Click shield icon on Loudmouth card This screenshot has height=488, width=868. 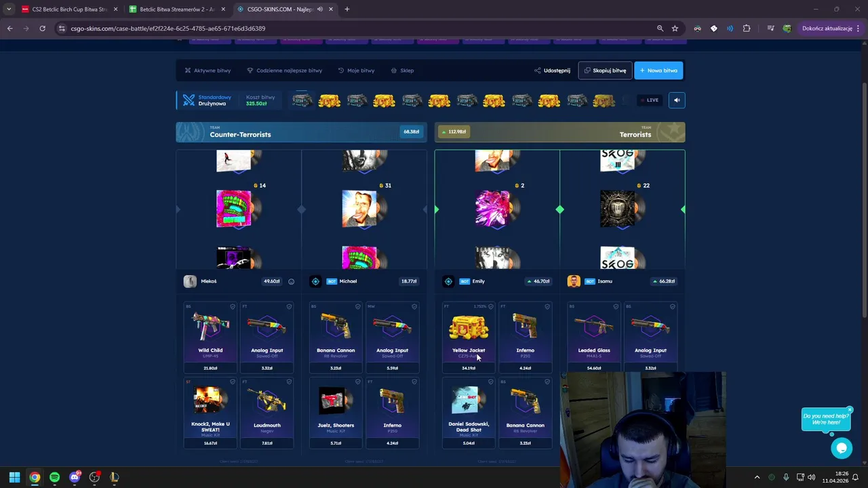(x=289, y=382)
